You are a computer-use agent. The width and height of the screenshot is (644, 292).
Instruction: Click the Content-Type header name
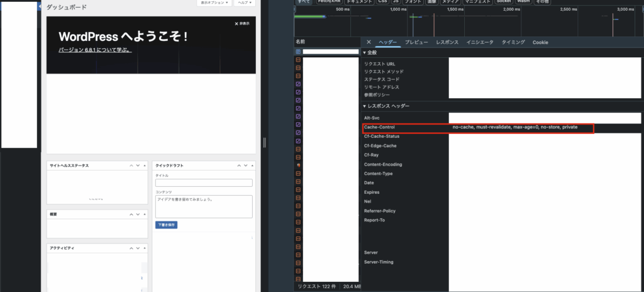pyautogui.click(x=378, y=174)
